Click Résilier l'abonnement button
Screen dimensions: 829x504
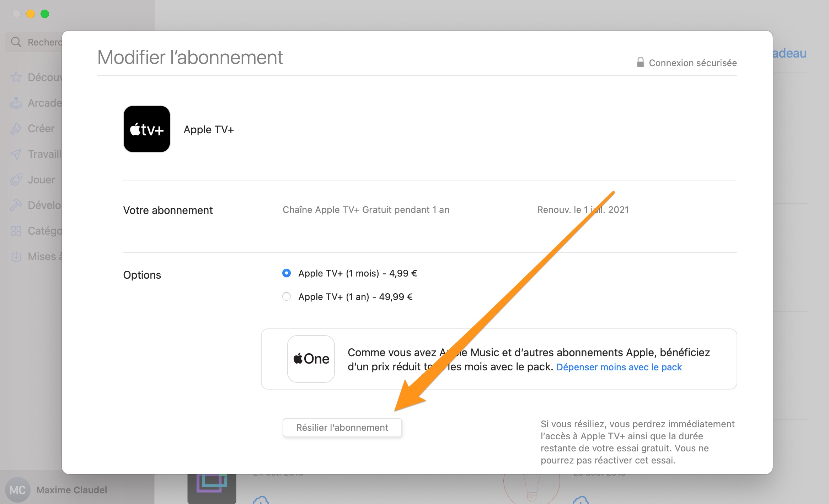342,427
